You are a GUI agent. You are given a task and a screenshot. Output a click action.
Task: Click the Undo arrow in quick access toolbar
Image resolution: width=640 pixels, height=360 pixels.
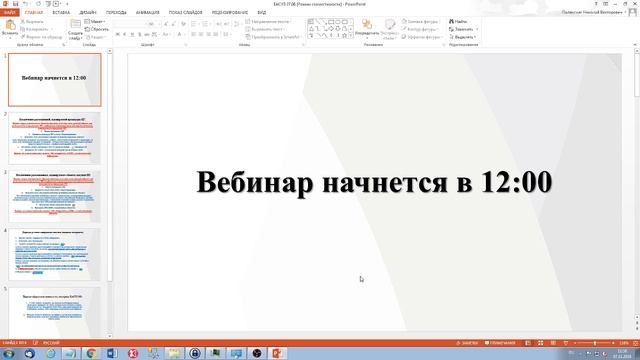tap(26, 4)
